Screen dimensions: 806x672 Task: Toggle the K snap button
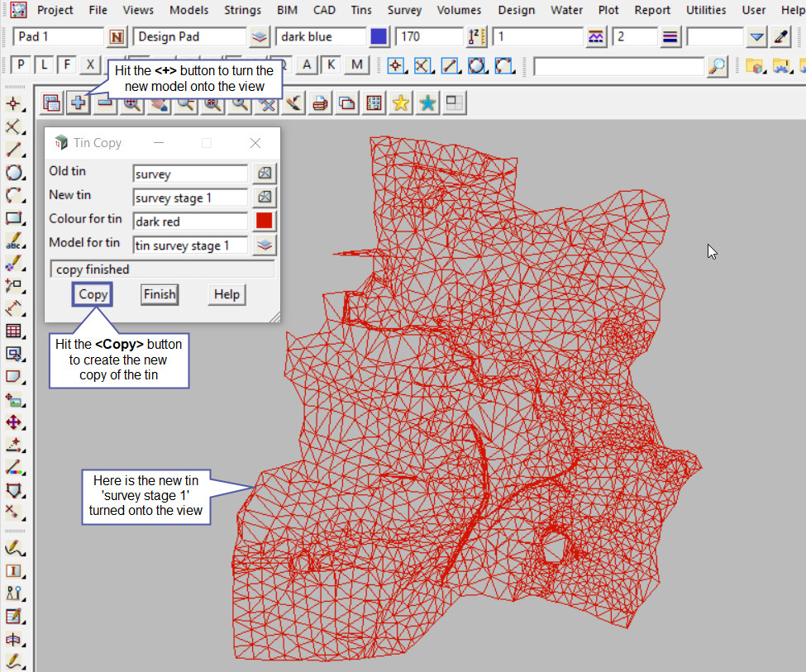(331, 65)
